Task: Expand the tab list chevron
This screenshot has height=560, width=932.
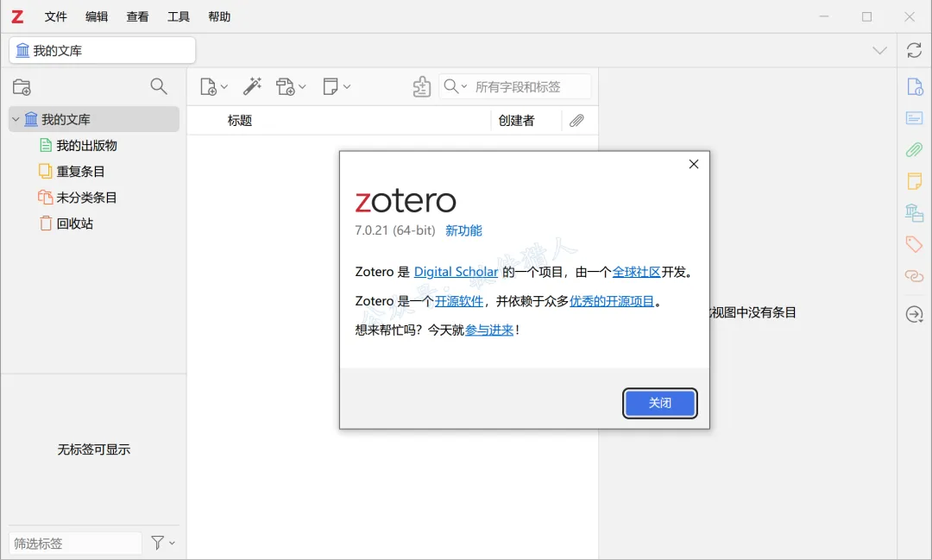Action: tap(879, 51)
